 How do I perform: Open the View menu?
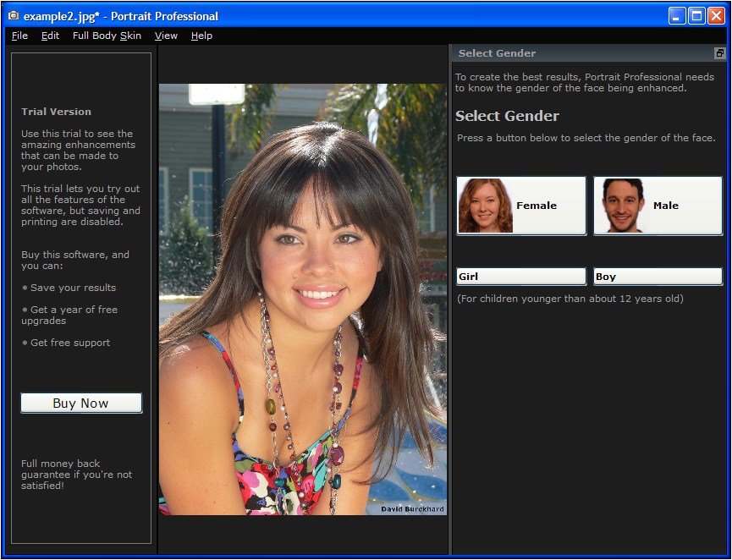coord(166,36)
